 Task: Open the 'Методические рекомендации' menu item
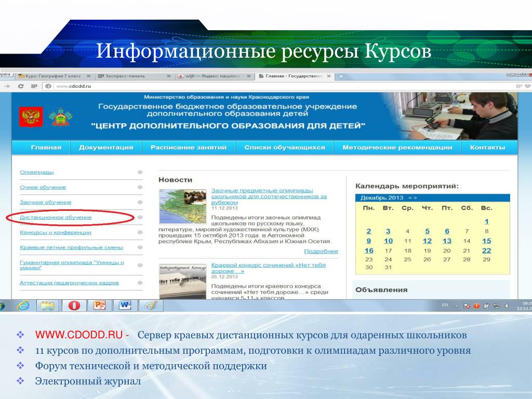(x=397, y=147)
